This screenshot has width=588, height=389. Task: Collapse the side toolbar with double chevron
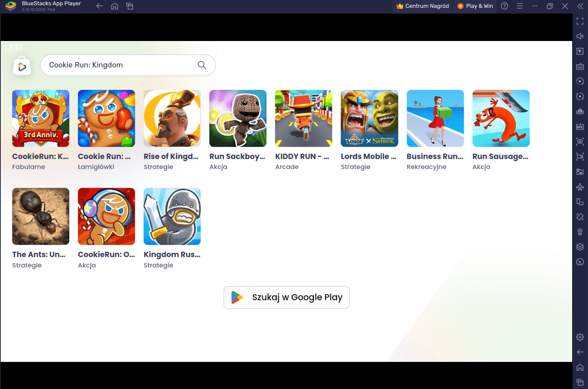tap(580, 6)
